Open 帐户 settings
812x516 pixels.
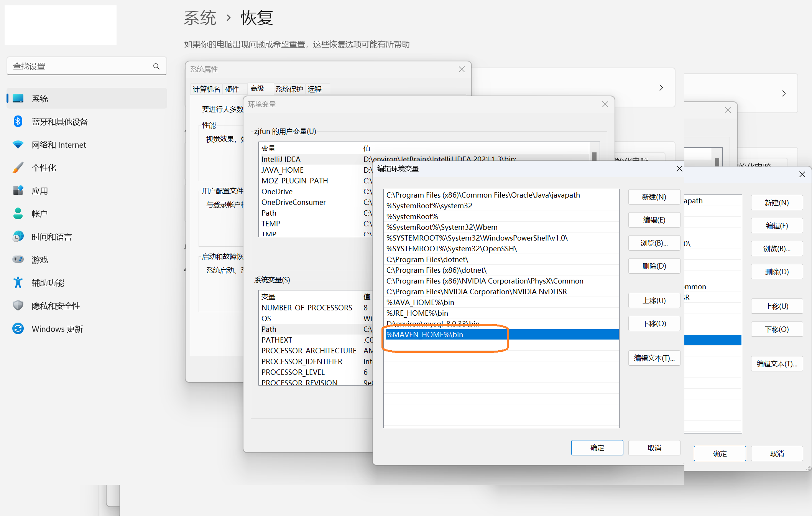(39, 213)
